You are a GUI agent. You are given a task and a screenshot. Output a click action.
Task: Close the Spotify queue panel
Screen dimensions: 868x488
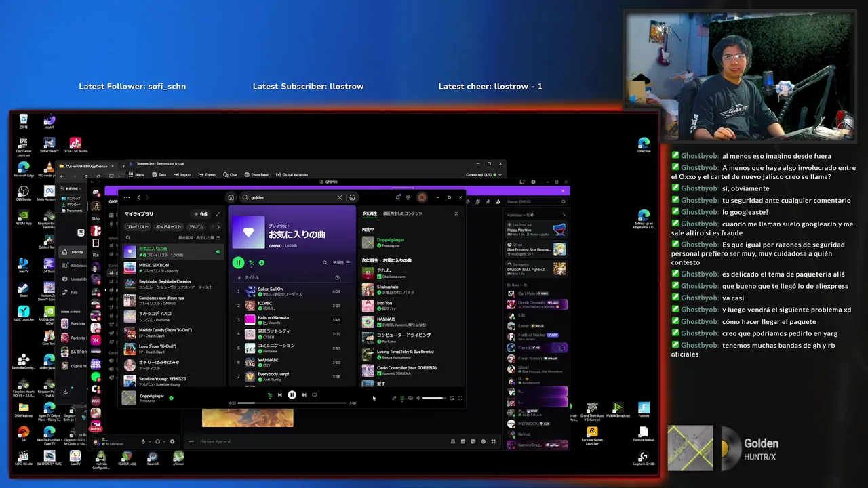pyautogui.click(x=456, y=213)
